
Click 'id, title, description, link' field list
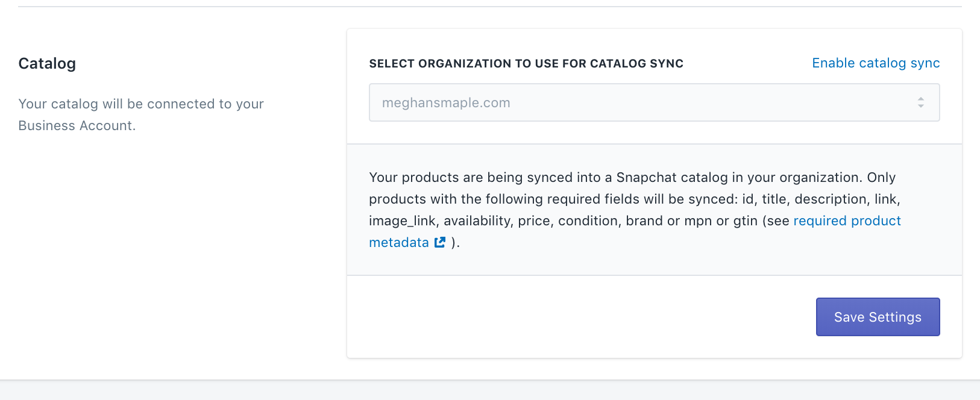click(821, 199)
